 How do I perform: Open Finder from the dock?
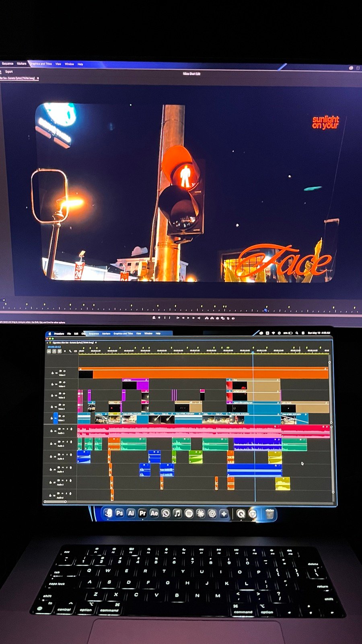pos(108,513)
